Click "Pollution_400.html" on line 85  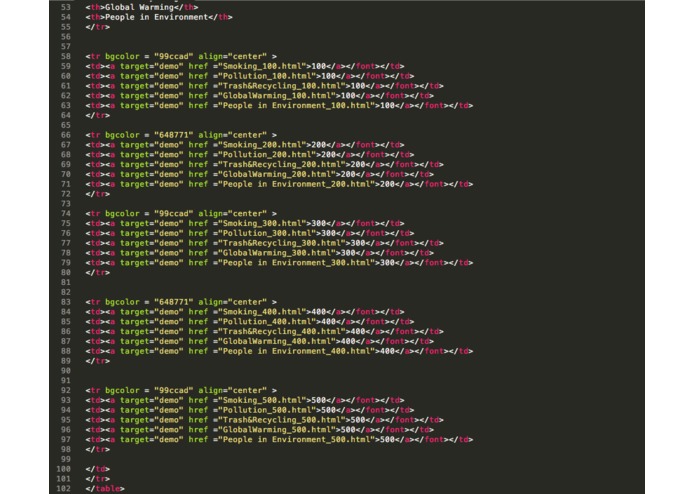click(266, 321)
